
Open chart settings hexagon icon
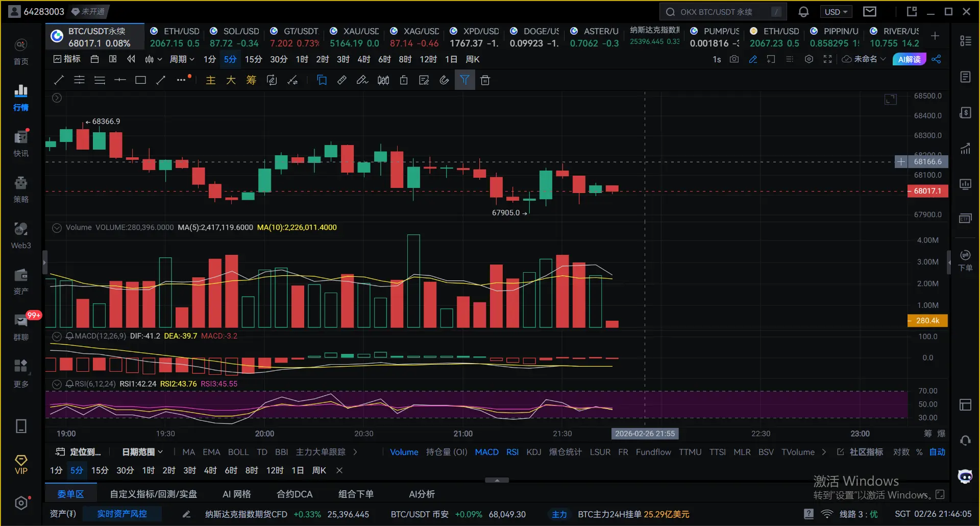[809, 59]
